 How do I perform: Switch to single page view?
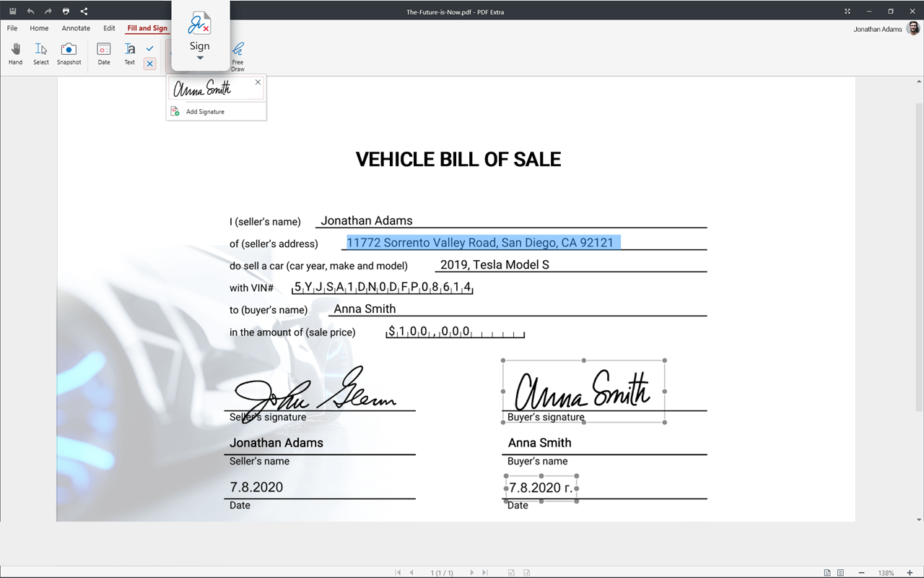(827, 572)
